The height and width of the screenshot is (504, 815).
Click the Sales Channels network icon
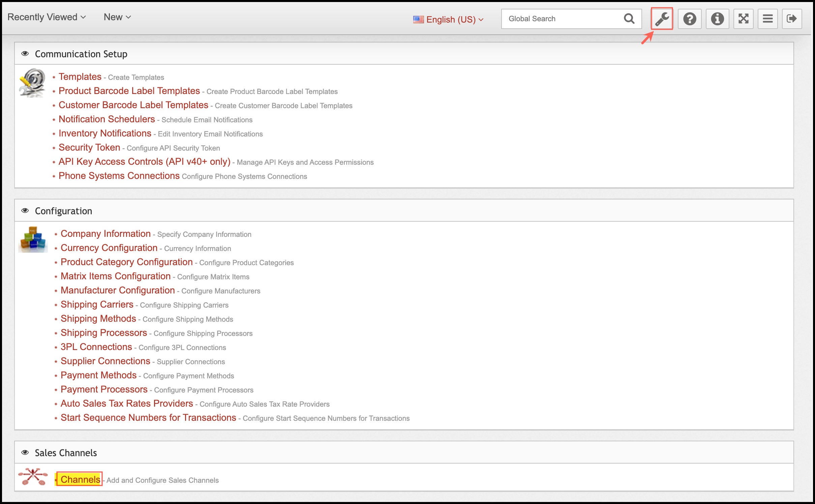(33, 477)
